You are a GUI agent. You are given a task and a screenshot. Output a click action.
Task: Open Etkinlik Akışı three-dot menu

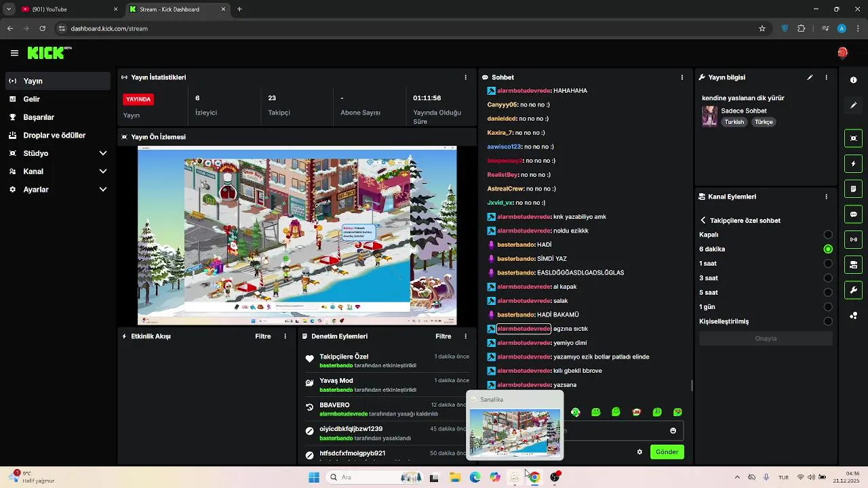pyautogui.click(x=285, y=336)
